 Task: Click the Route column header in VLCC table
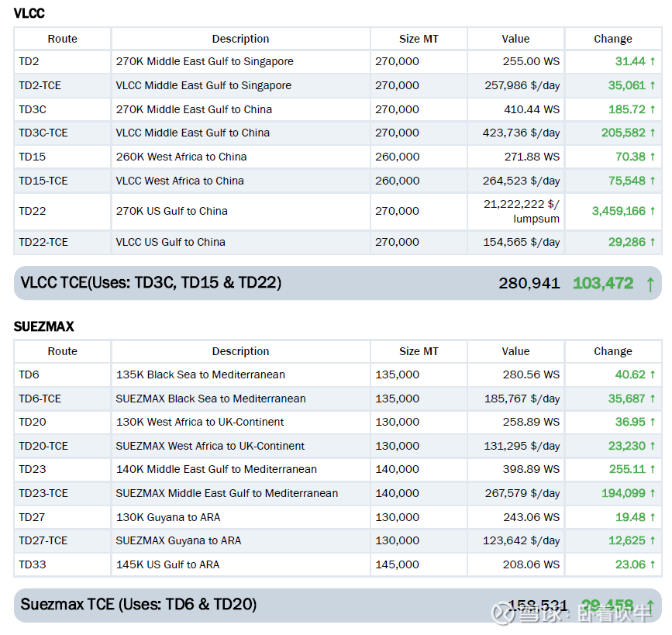click(x=62, y=39)
